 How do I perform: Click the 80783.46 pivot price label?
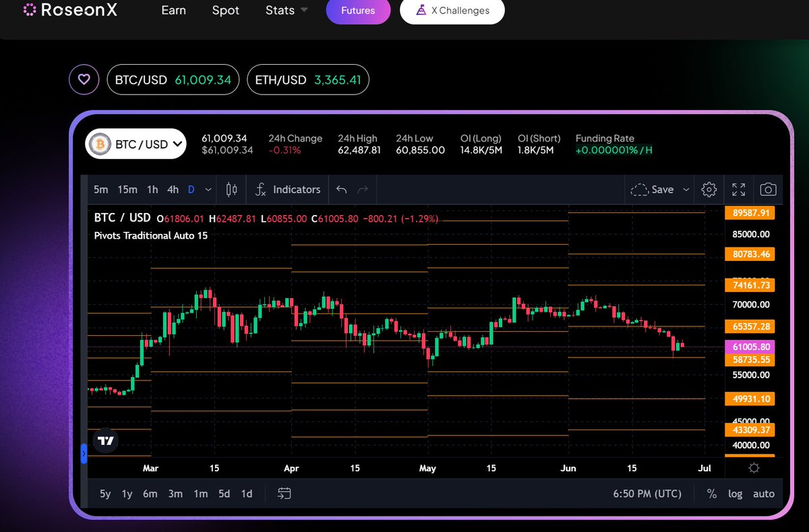click(x=750, y=254)
